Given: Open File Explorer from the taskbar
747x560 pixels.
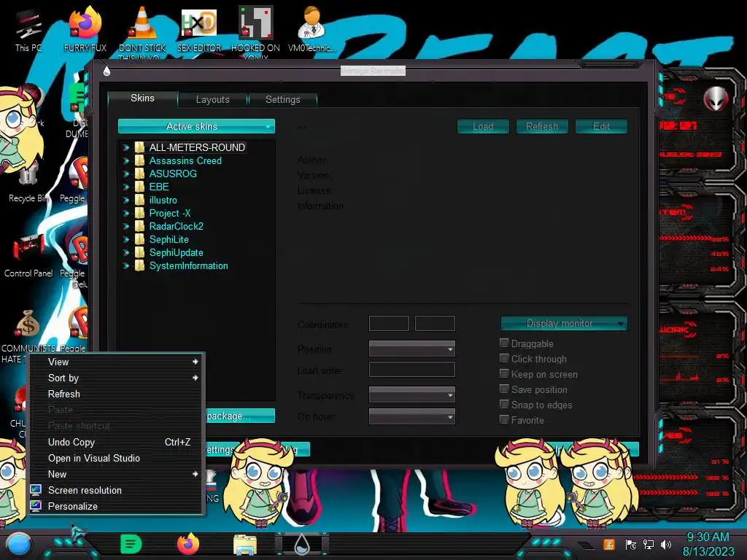Looking at the screenshot, I should click(245, 545).
